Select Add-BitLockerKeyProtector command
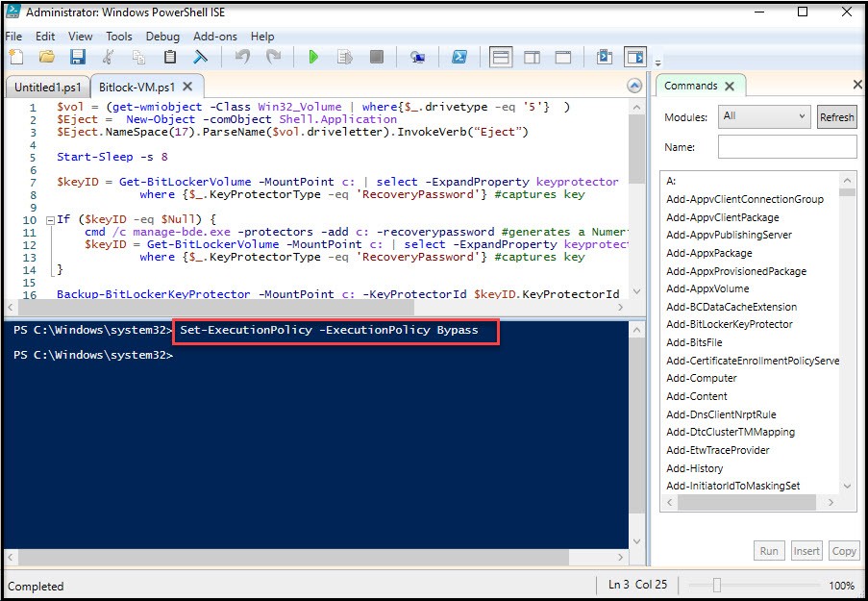 pyautogui.click(x=729, y=324)
